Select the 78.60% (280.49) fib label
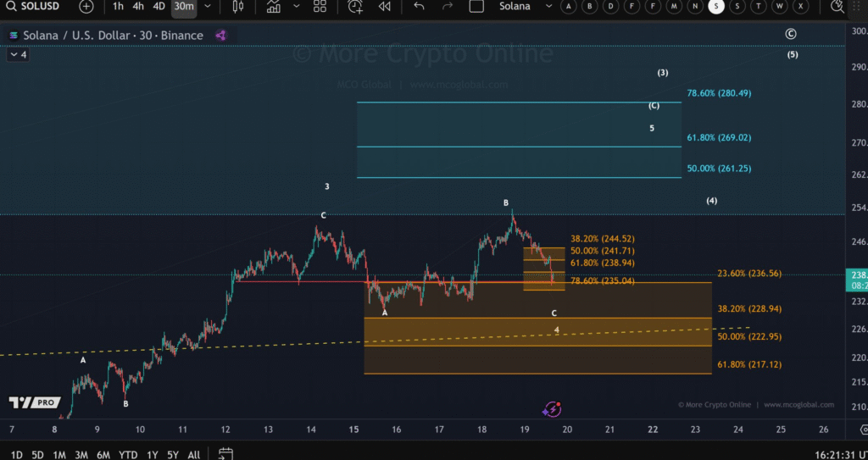The width and height of the screenshot is (868, 460). (719, 93)
